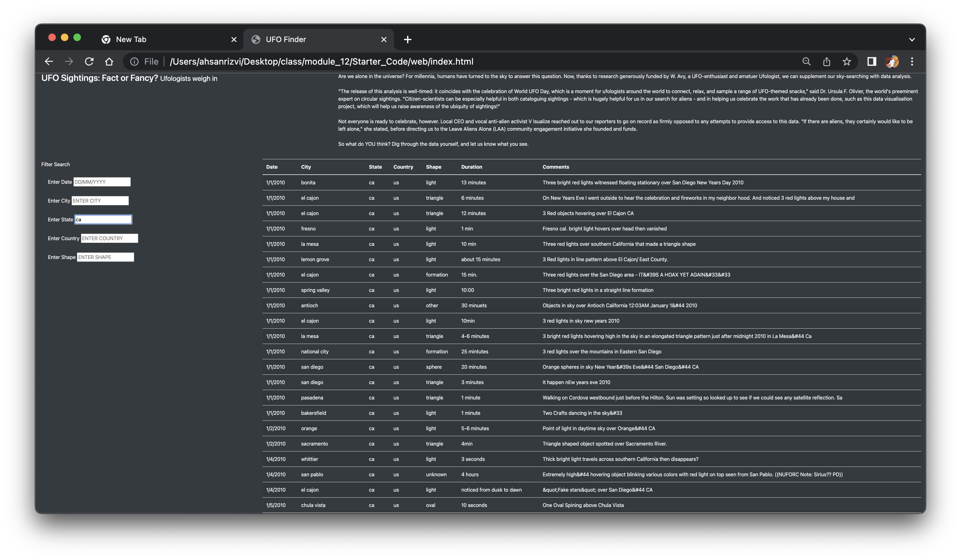The height and width of the screenshot is (560, 961).
Task: Focus the Enter City field
Action: (100, 201)
